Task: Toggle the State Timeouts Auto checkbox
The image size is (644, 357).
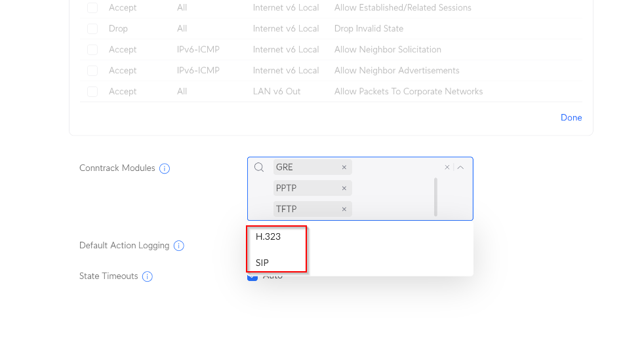Action: [252, 277]
